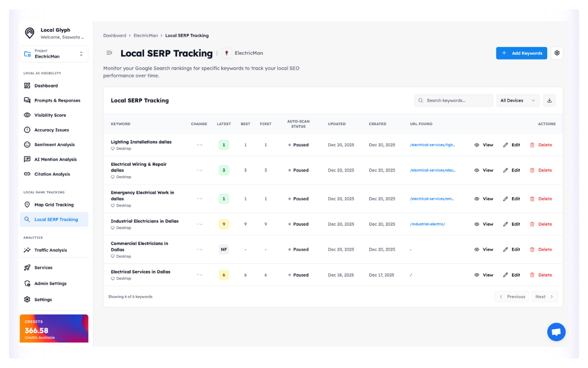Click the Add Keywords button
The image size is (588, 368).
(x=521, y=53)
